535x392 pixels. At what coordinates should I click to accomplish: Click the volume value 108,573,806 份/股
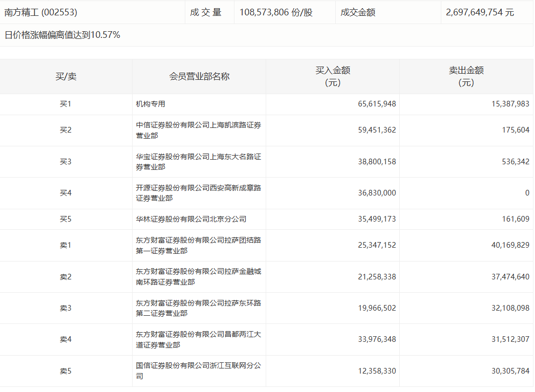click(275, 12)
